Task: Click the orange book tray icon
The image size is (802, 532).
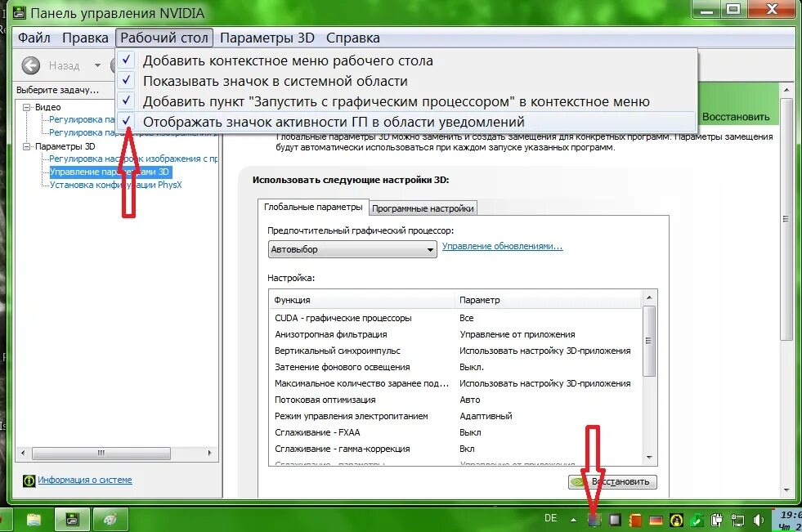Action: 635,521
